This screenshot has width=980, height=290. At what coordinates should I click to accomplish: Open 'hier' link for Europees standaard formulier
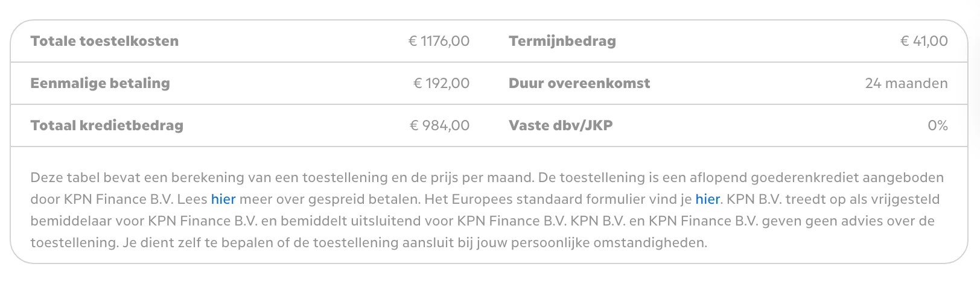[x=707, y=200]
